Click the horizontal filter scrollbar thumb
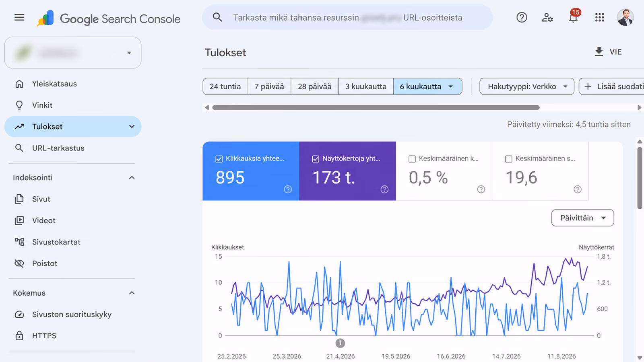This screenshot has height=362, width=644. (376, 107)
